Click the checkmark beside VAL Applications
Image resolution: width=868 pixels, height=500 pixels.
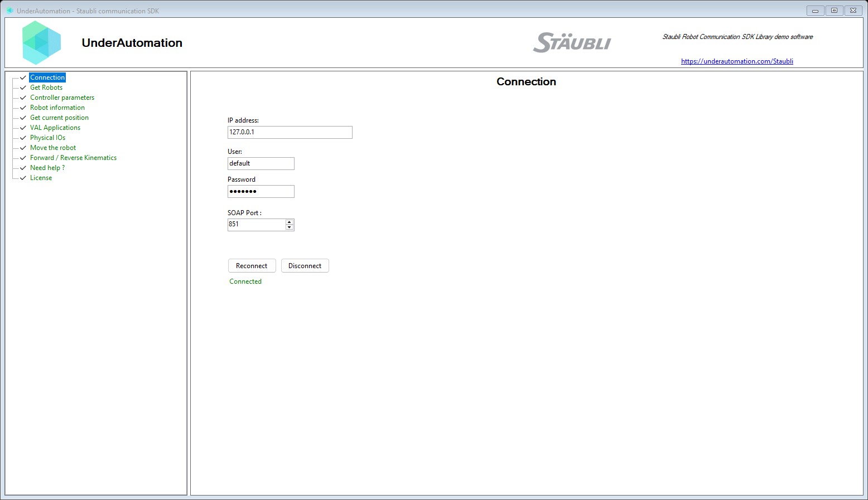coord(22,128)
